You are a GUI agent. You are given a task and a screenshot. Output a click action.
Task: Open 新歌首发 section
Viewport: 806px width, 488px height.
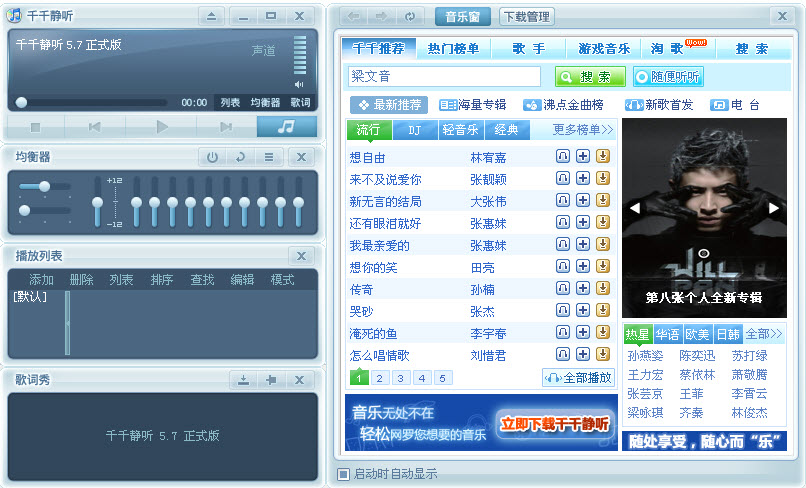point(659,105)
